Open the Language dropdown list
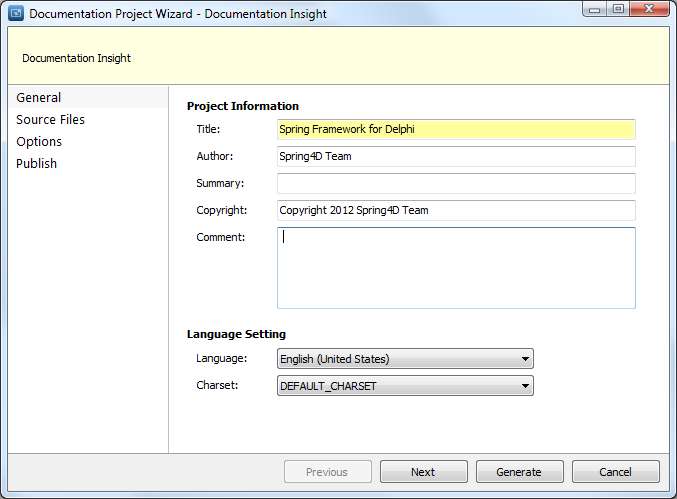This screenshot has width=677, height=499. coord(405,359)
